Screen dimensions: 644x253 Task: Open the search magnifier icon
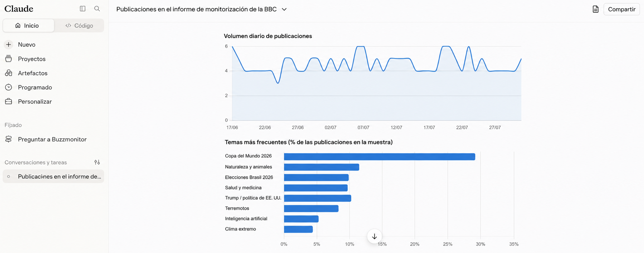pos(97,9)
